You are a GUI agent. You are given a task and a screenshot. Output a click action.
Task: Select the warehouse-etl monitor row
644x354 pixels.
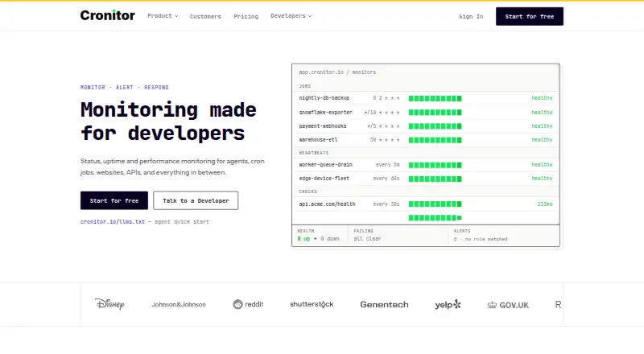click(x=426, y=140)
